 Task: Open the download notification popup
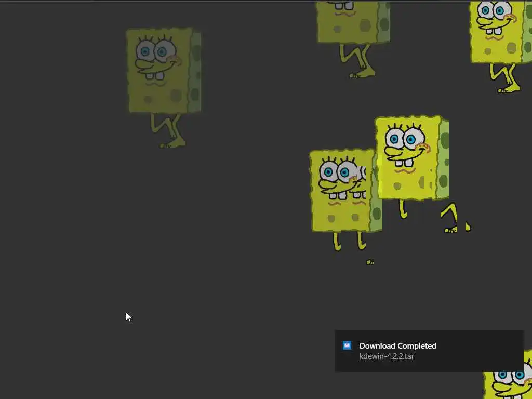click(x=429, y=351)
